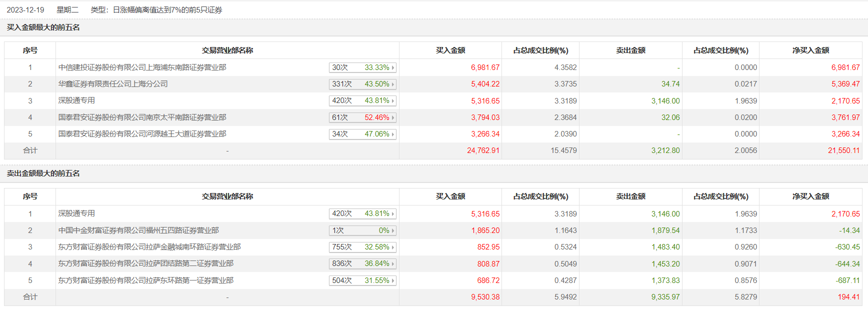This screenshot has width=868, height=310.
Task: Open 中信建投证券上海浦东南路证券营业部 link
Action: click(142, 67)
